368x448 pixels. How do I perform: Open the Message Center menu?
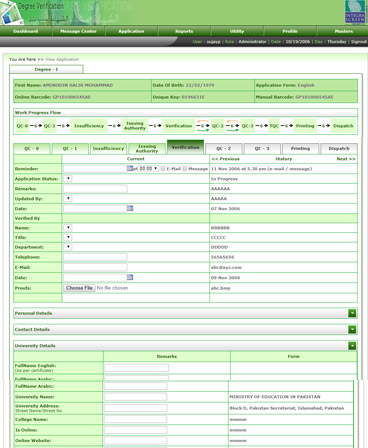click(78, 31)
